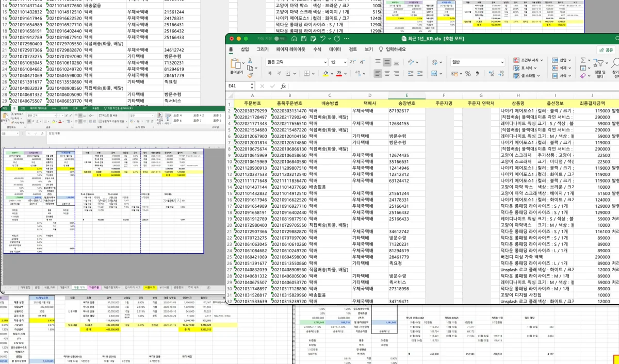
Task: Toggle center horizontal alignment
Action: [x=387, y=74]
